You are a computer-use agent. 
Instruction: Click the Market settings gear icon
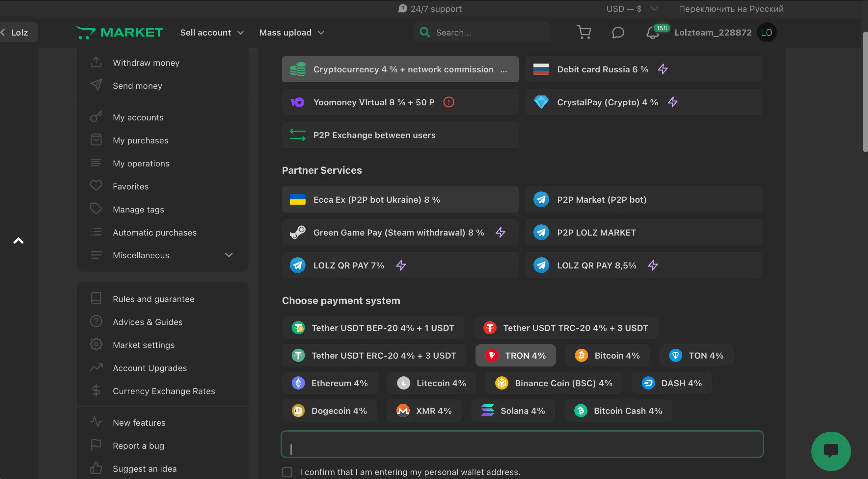point(96,344)
